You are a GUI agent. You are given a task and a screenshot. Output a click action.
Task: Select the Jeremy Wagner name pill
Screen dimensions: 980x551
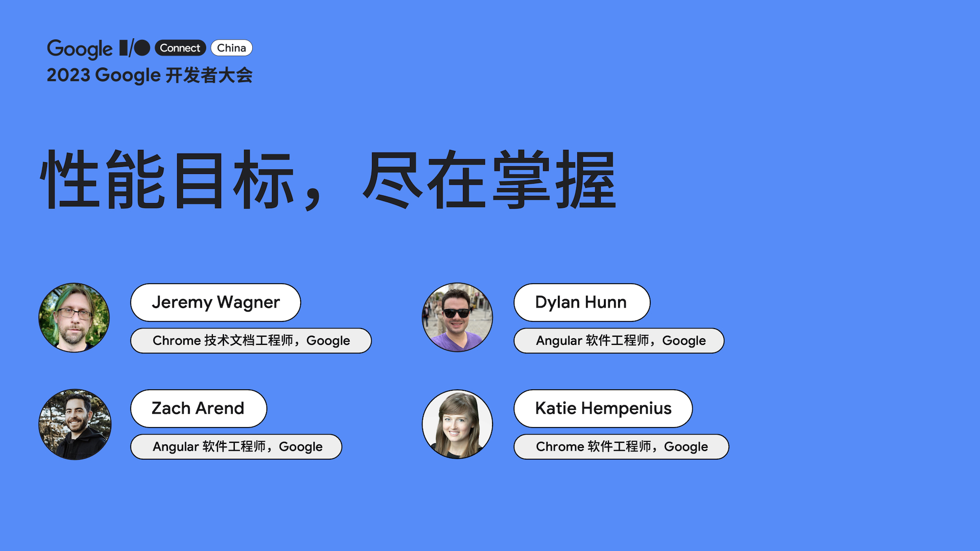tap(215, 303)
